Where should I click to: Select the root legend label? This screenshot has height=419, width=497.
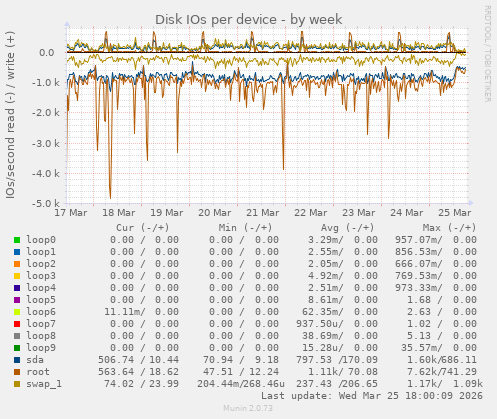pyautogui.click(x=38, y=372)
